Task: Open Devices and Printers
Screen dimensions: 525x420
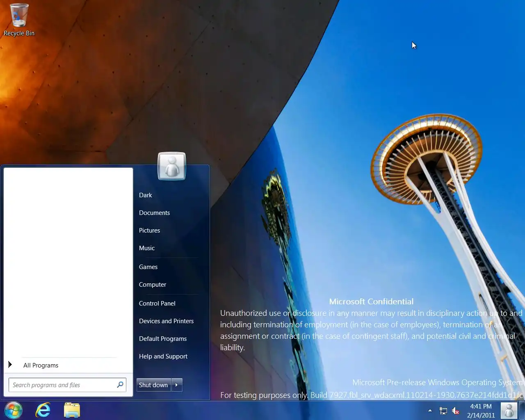Action: [x=166, y=321]
